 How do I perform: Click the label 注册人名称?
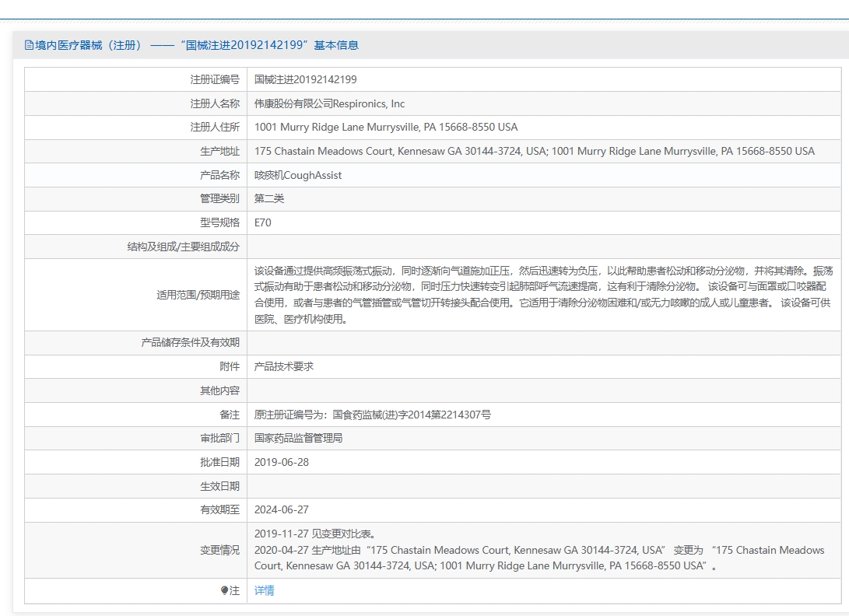(x=215, y=103)
